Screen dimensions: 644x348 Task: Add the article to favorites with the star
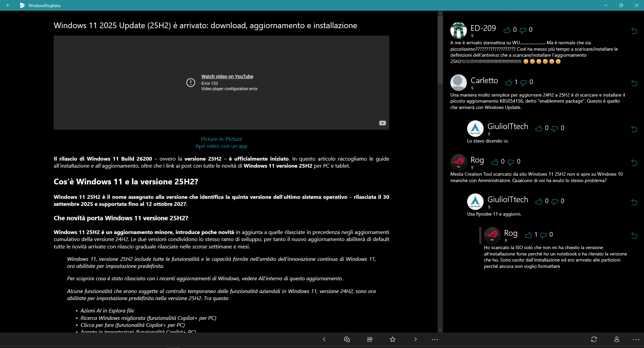coord(393,339)
